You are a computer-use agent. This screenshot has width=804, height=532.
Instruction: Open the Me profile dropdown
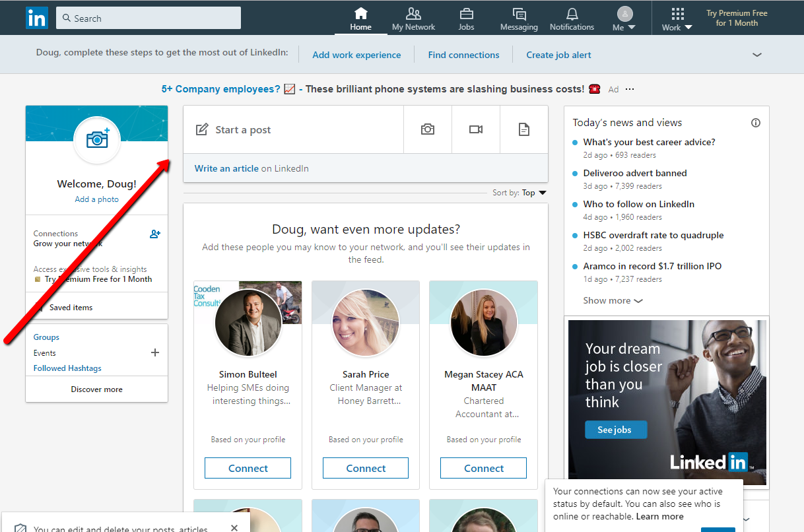624,19
